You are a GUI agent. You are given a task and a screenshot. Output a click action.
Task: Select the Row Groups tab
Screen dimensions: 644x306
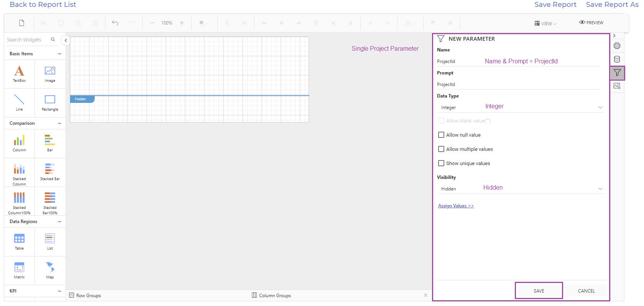85,296
